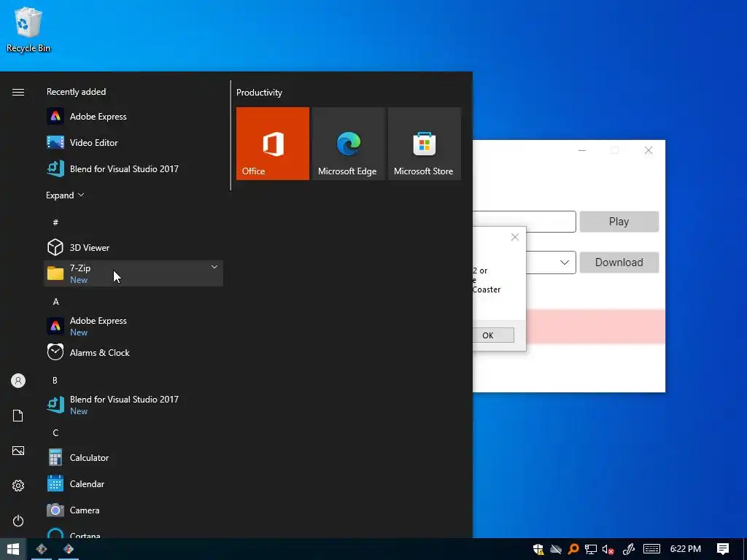747x560 pixels.
Task: Open Settings gear in Start sidebar
Action: tap(18, 485)
